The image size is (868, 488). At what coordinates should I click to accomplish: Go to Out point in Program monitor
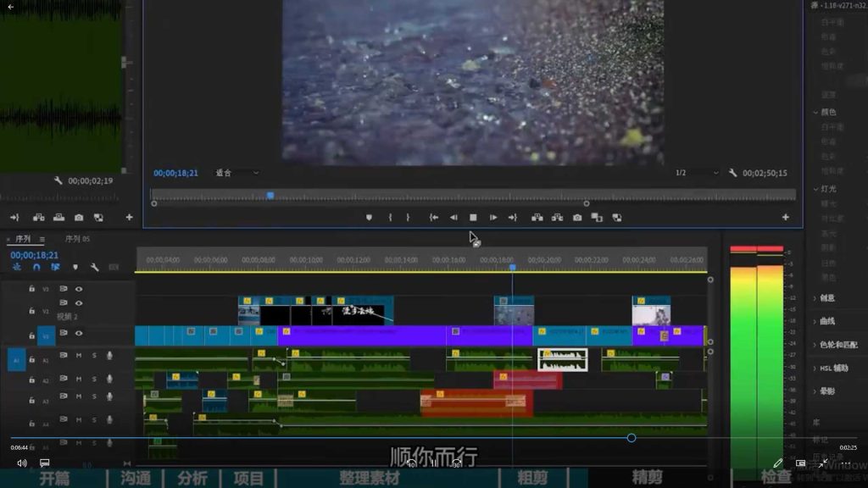pyautogui.click(x=513, y=218)
